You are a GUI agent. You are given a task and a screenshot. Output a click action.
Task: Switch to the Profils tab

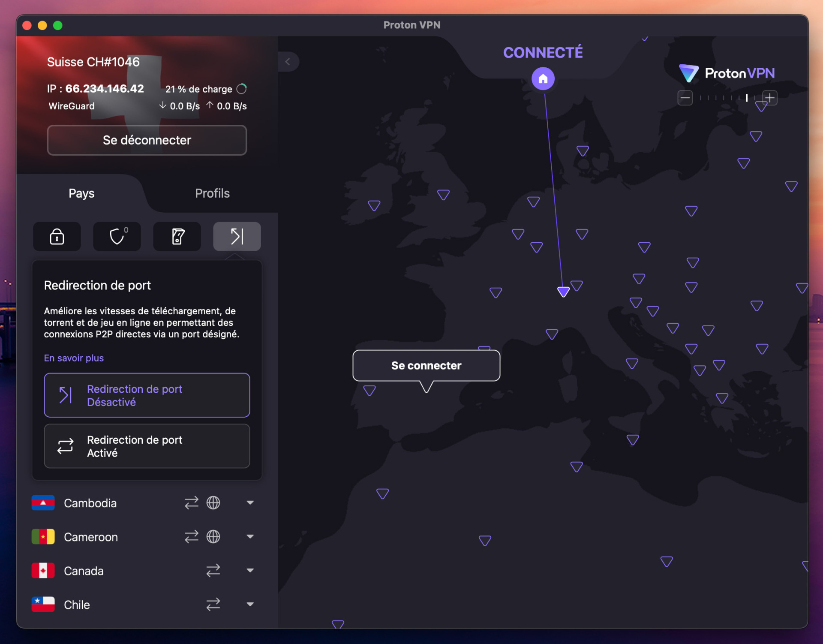point(212,193)
